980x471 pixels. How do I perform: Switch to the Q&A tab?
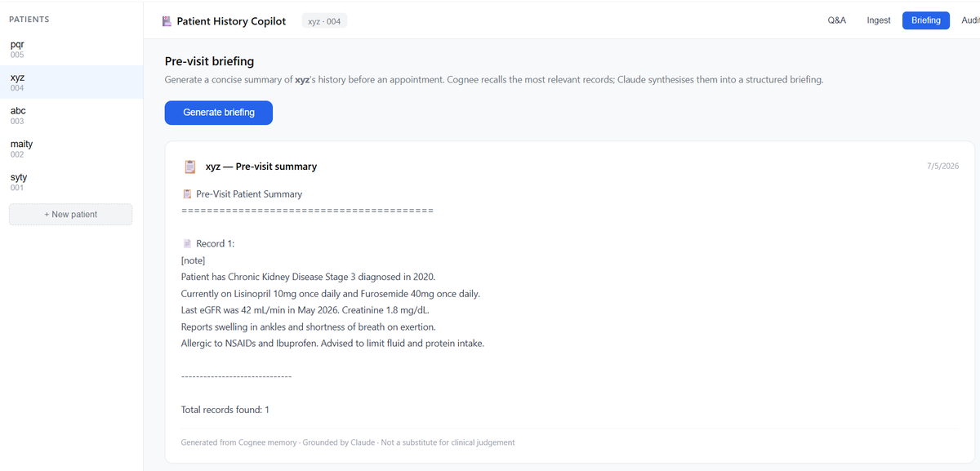[837, 20]
